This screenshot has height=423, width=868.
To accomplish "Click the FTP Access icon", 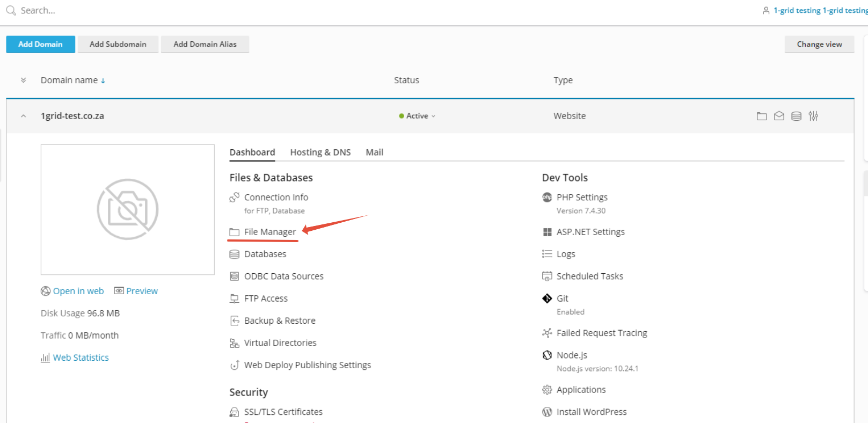I will pos(234,298).
